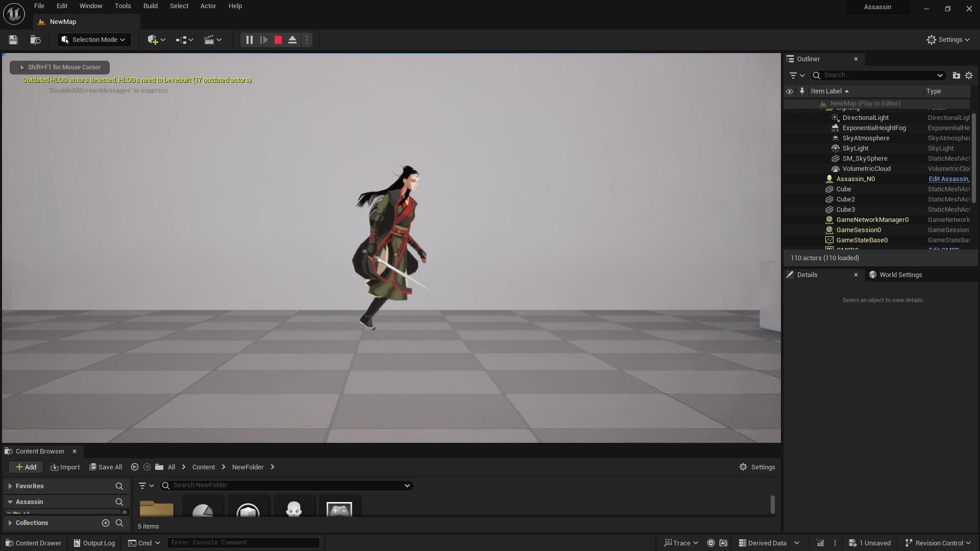Open the Build menu
Viewport: 980px width, 551px height.
coord(151,6)
